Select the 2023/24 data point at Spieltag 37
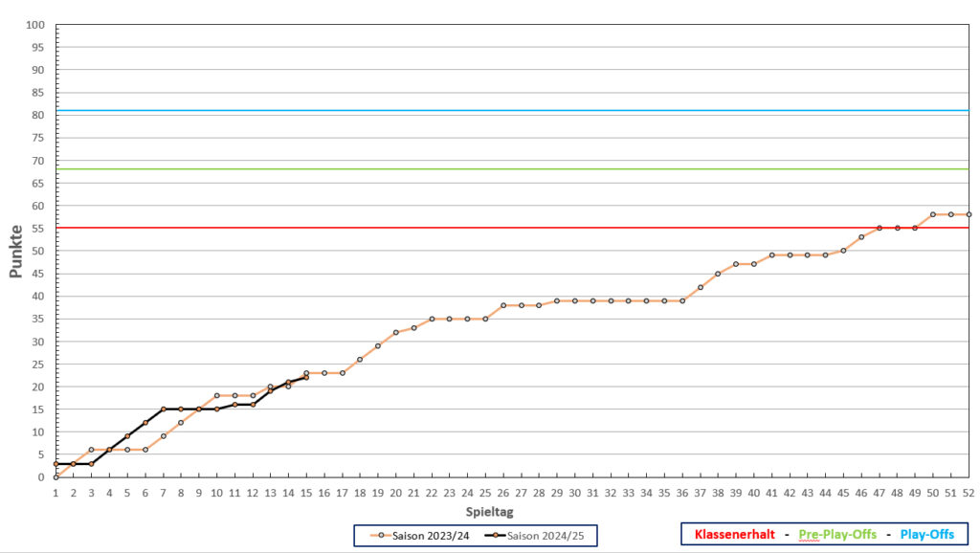 tap(700, 287)
